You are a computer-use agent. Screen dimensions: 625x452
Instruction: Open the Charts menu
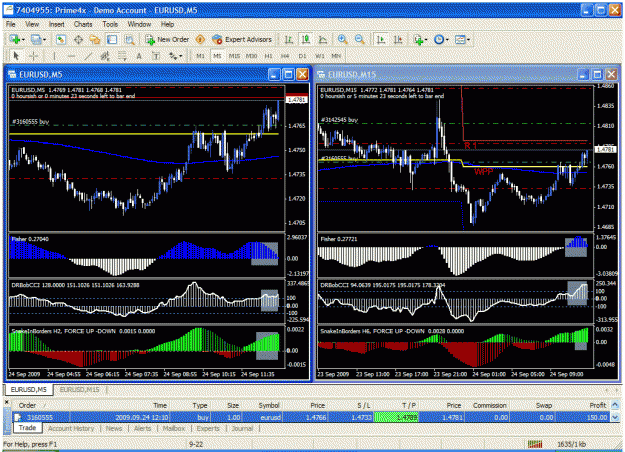[x=83, y=24]
